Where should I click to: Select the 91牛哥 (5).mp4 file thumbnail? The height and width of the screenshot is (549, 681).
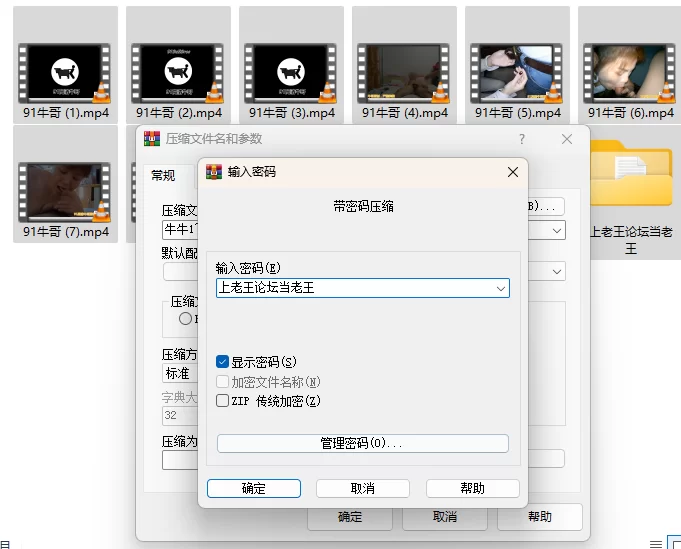pos(516,73)
